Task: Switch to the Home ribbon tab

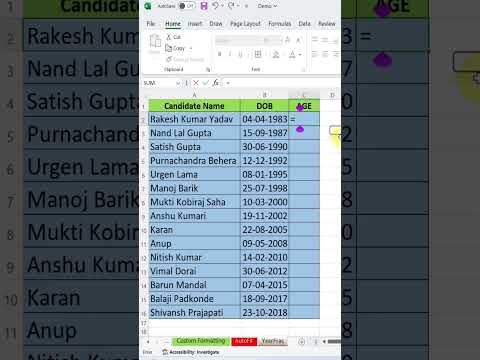Action: (x=173, y=24)
